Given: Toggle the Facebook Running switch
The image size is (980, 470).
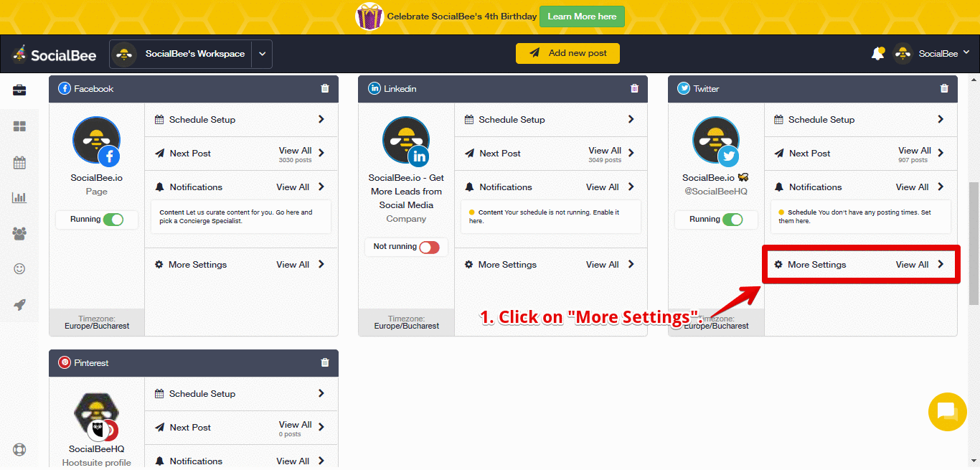Looking at the screenshot, I should 113,220.
